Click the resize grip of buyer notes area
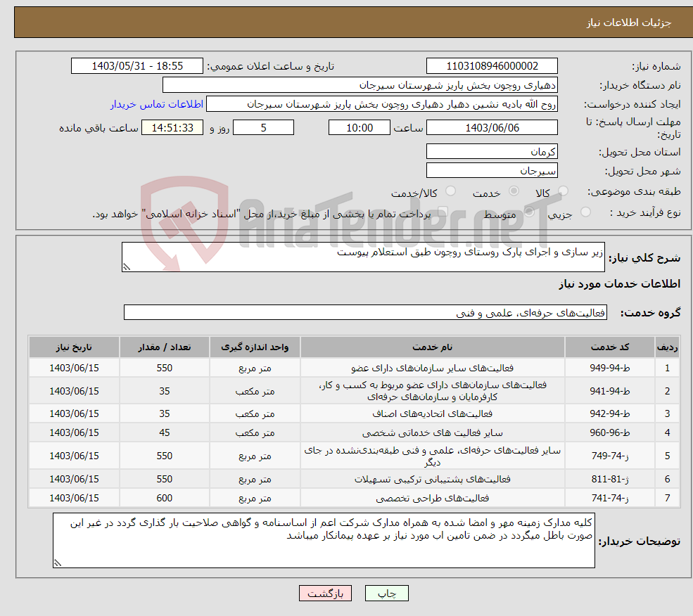 point(58,563)
